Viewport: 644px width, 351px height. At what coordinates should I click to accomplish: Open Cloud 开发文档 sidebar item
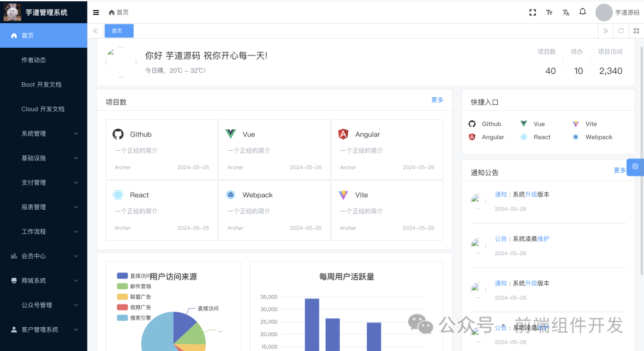44,109
